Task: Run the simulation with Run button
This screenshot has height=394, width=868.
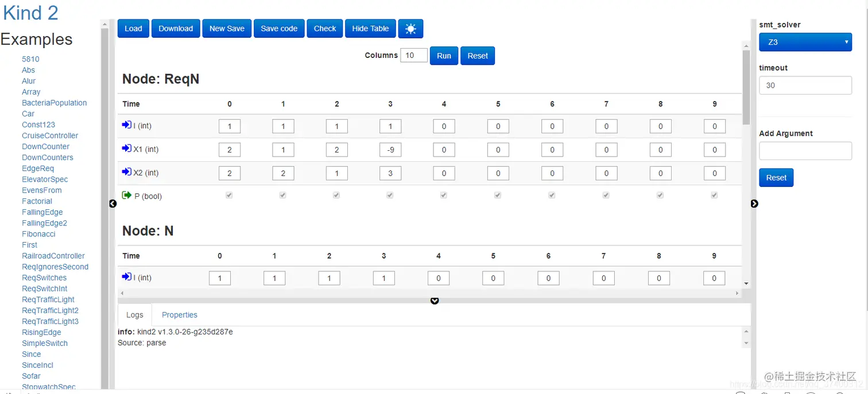Action: [x=444, y=56]
